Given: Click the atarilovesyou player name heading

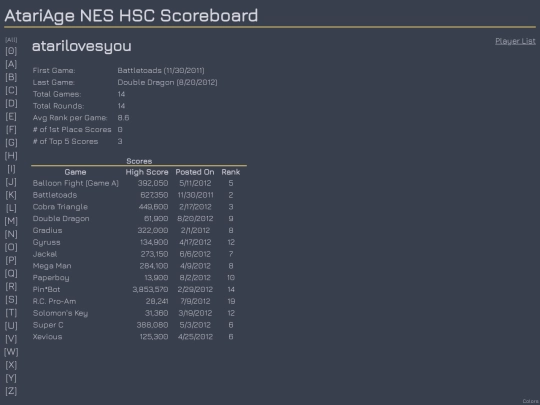Looking at the screenshot, I should 82,46.
